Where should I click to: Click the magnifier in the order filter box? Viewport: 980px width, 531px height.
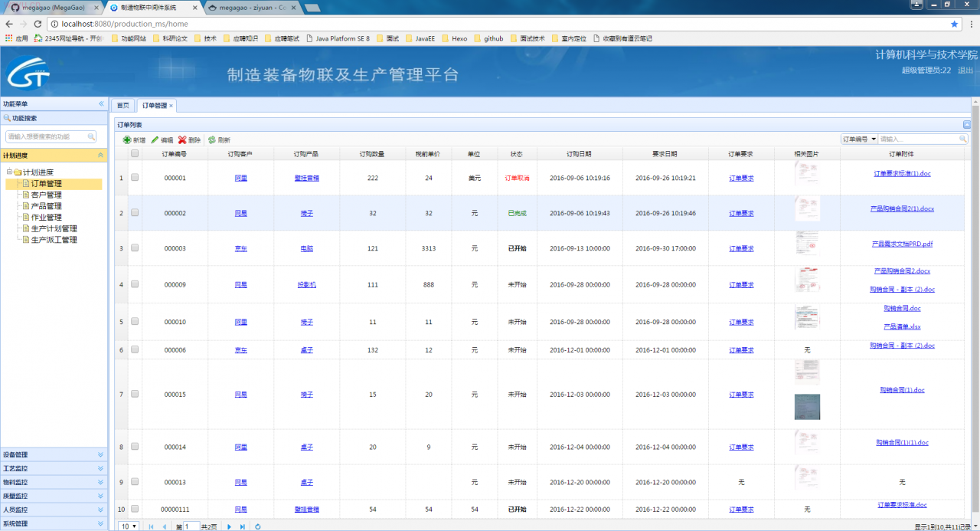point(962,139)
